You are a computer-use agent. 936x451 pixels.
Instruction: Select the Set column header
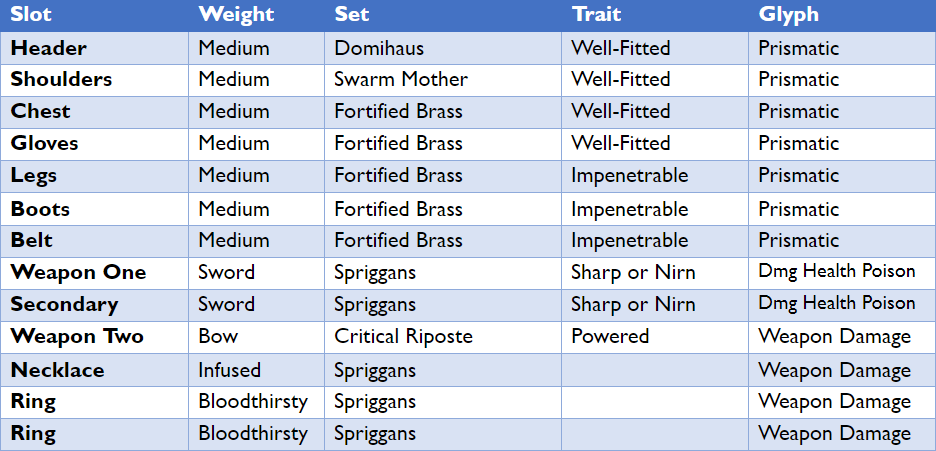point(352,14)
